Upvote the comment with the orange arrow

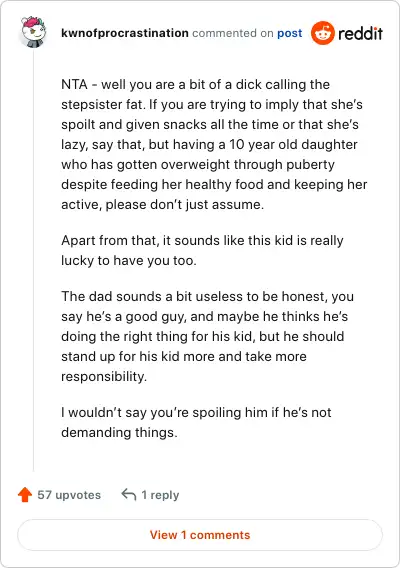coord(25,495)
